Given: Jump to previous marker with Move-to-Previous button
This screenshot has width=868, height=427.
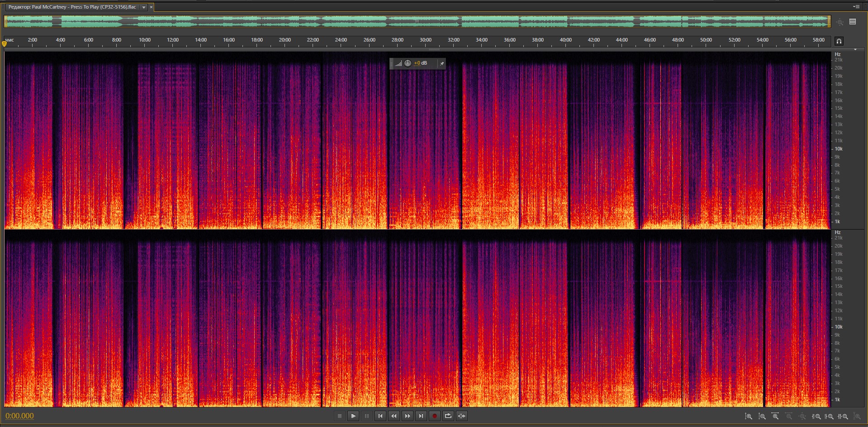Looking at the screenshot, I should tap(380, 416).
